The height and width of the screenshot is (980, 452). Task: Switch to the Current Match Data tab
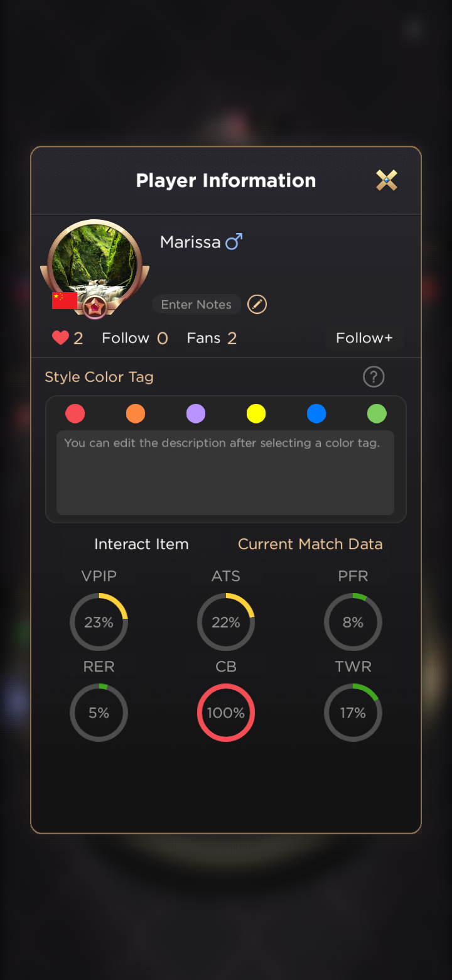click(310, 544)
